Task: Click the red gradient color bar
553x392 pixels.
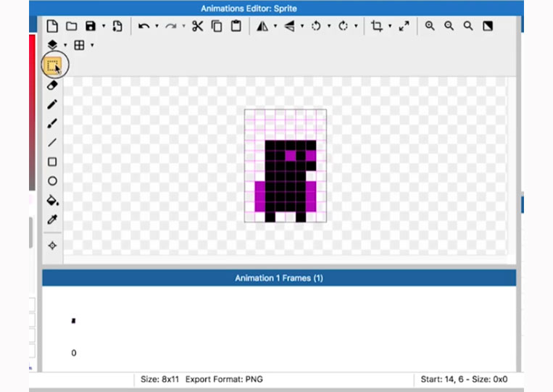Action: click(x=32, y=113)
